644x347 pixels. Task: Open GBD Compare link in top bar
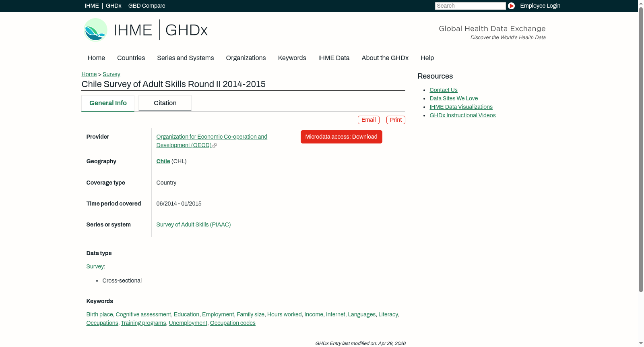tap(147, 6)
